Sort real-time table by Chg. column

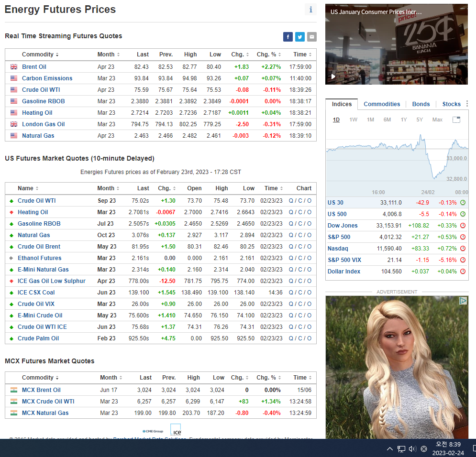click(x=240, y=54)
